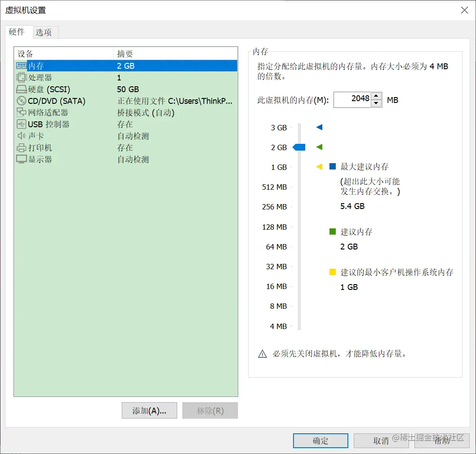This screenshot has width=476, height=454.
Task: Select the 内存 device row
Action: pyautogui.click(x=126, y=66)
